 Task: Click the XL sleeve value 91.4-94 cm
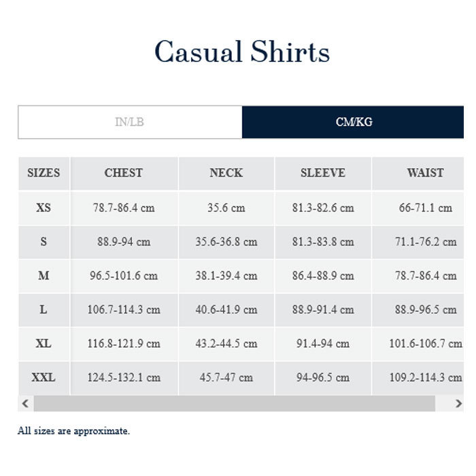point(323,343)
